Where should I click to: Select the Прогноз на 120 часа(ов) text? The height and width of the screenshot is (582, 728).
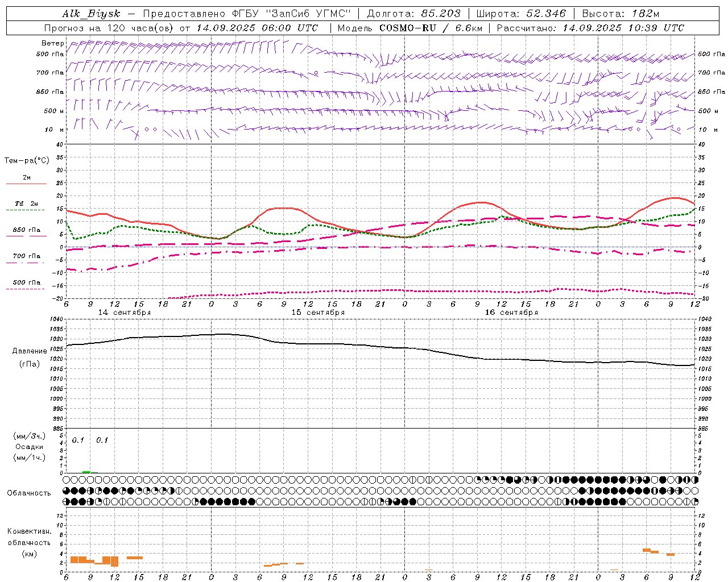pyautogui.click(x=110, y=28)
